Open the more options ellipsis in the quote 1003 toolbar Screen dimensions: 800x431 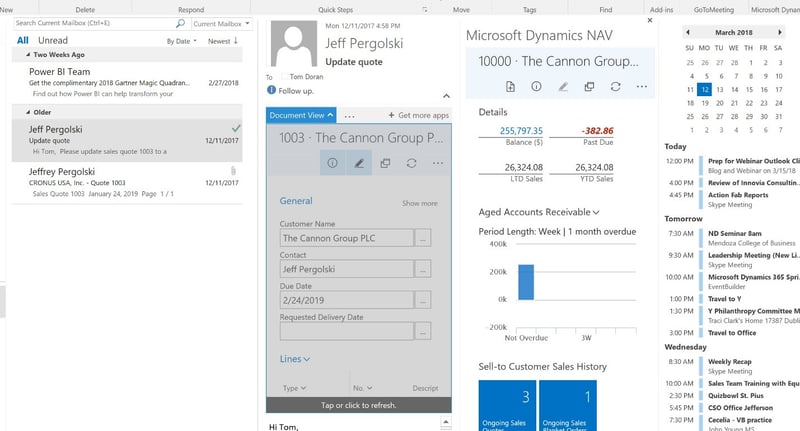click(x=438, y=163)
